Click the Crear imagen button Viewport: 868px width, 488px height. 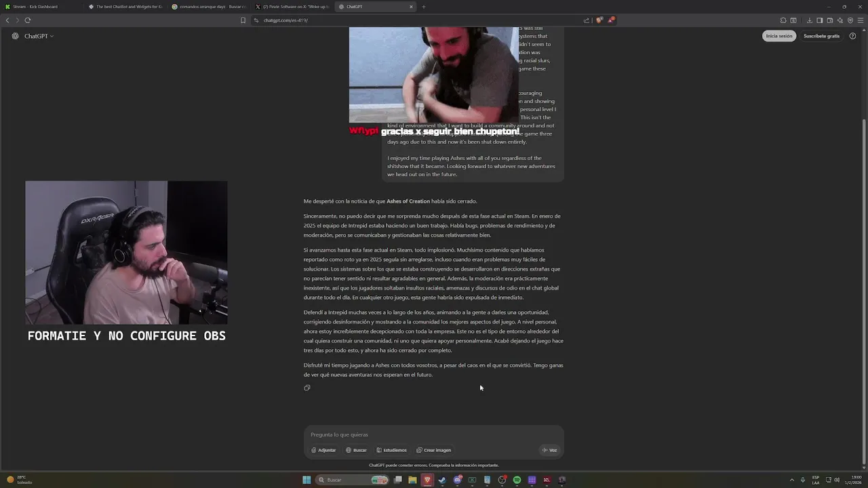tap(433, 450)
